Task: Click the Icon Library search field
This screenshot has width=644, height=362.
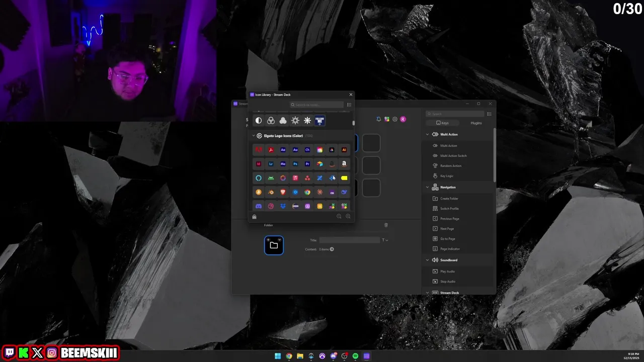Action: pos(316,105)
